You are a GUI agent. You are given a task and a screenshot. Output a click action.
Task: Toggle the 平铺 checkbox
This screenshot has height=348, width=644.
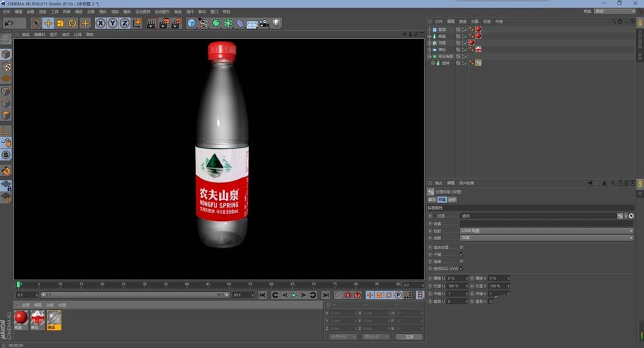tap(461, 254)
